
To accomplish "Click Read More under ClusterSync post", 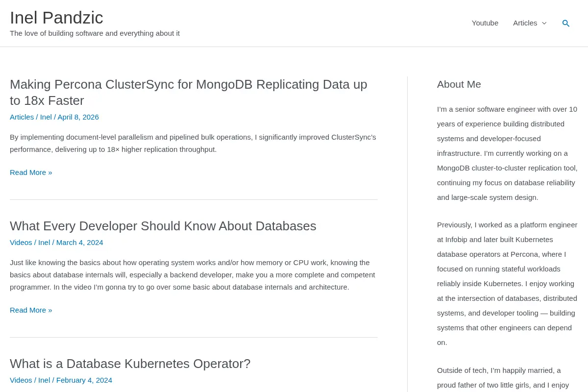I will [31, 172].
